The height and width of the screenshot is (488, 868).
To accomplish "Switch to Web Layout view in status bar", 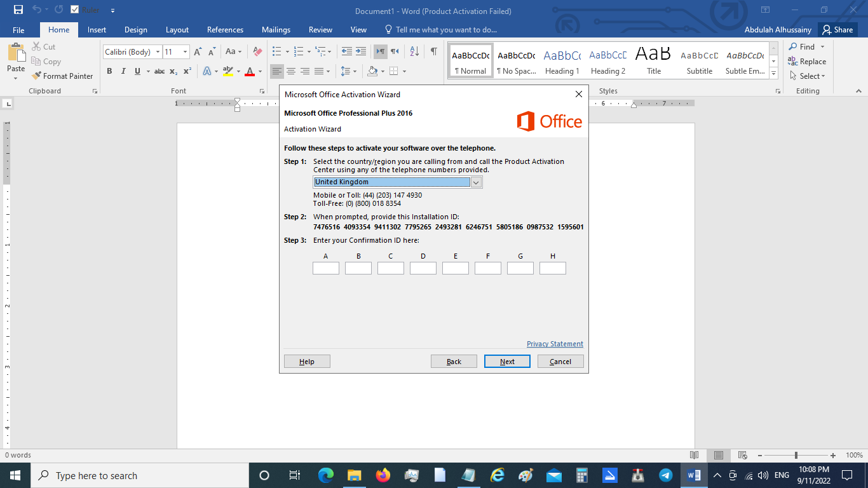I will [x=742, y=455].
